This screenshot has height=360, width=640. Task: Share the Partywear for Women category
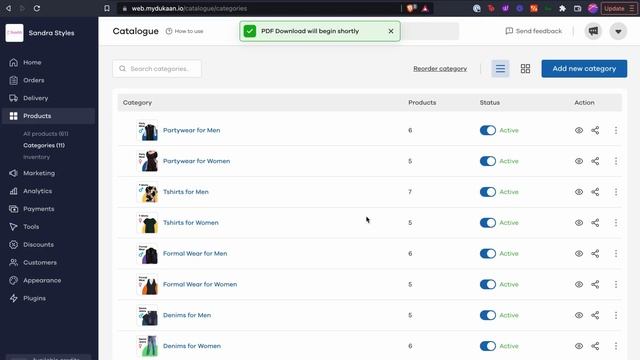[x=595, y=161]
